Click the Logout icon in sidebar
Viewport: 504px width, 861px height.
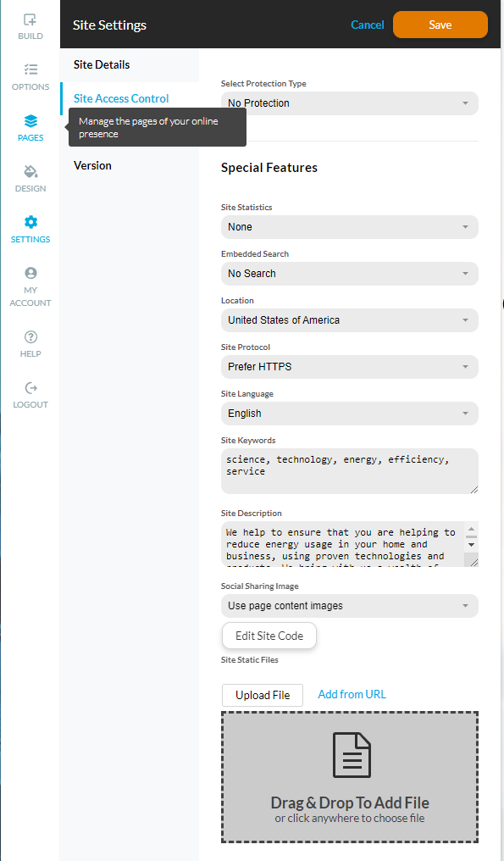(30, 387)
